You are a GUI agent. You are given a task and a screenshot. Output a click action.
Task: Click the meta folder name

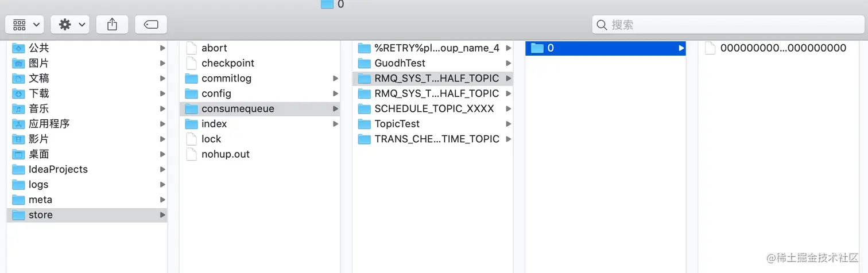click(x=40, y=200)
